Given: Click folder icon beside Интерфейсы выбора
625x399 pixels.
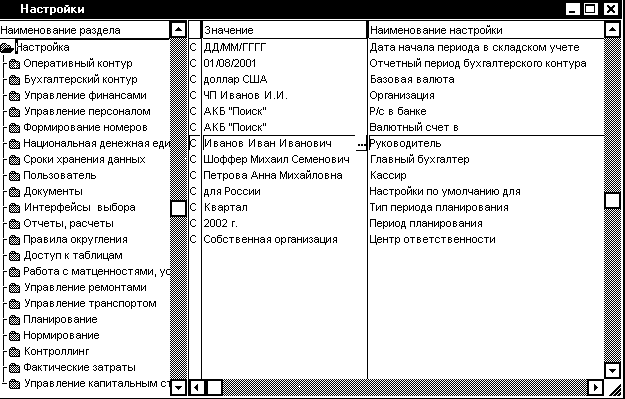Looking at the screenshot, I should point(14,208).
